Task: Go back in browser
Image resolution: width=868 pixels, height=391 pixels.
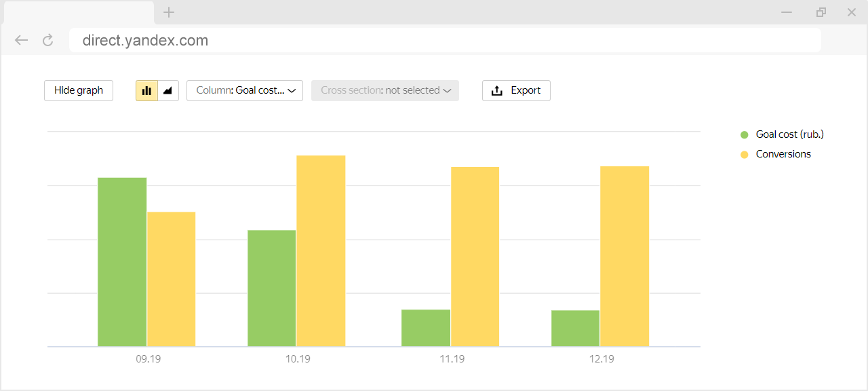Action: click(22, 40)
